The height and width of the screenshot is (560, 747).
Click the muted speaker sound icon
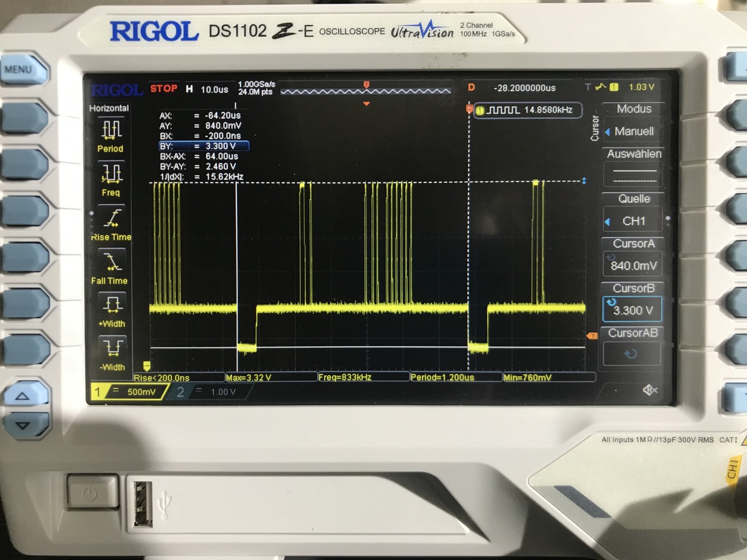pos(650,390)
